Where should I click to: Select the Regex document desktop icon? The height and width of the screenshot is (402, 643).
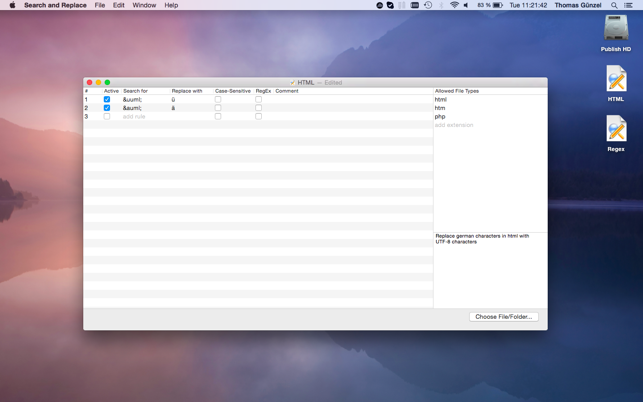coord(616,129)
